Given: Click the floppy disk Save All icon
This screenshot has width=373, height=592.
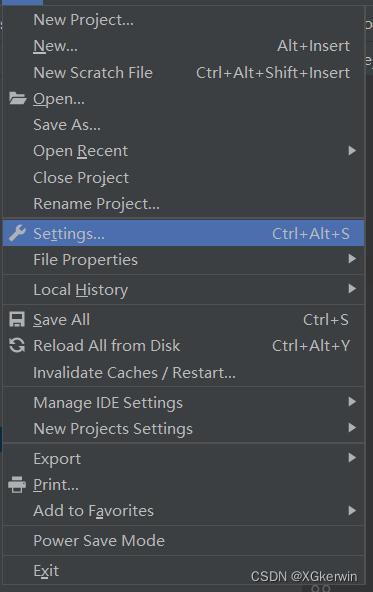Looking at the screenshot, I should (x=17, y=319).
